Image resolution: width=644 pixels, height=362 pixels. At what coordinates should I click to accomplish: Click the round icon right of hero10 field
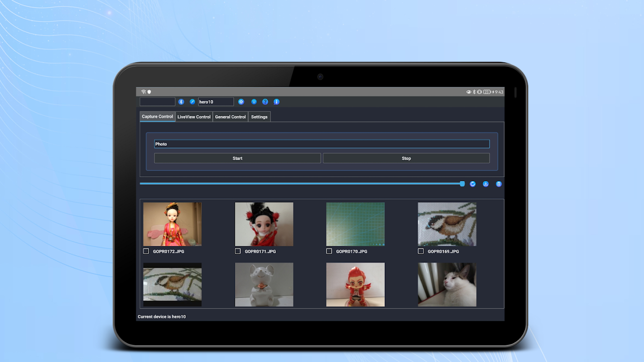coord(241,102)
